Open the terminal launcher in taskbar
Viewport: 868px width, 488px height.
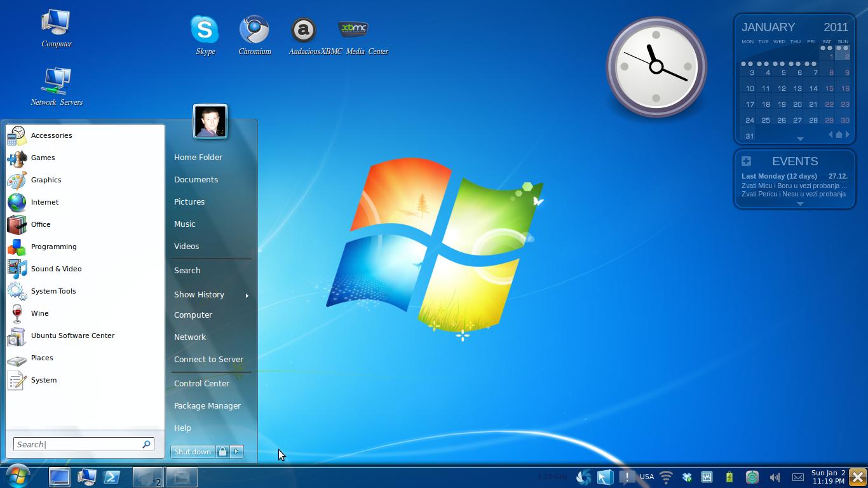click(112, 477)
